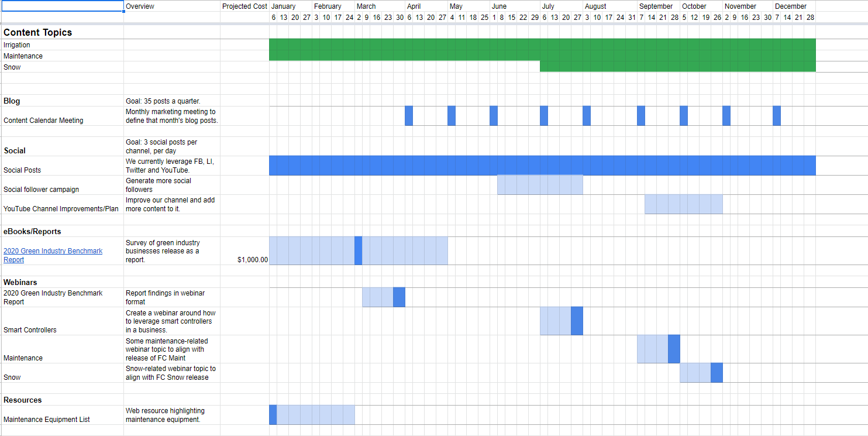This screenshot has width=868, height=436.
Task: Click the YouTube Channel Improvements timeline bar
Action: click(x=683, y=204)
